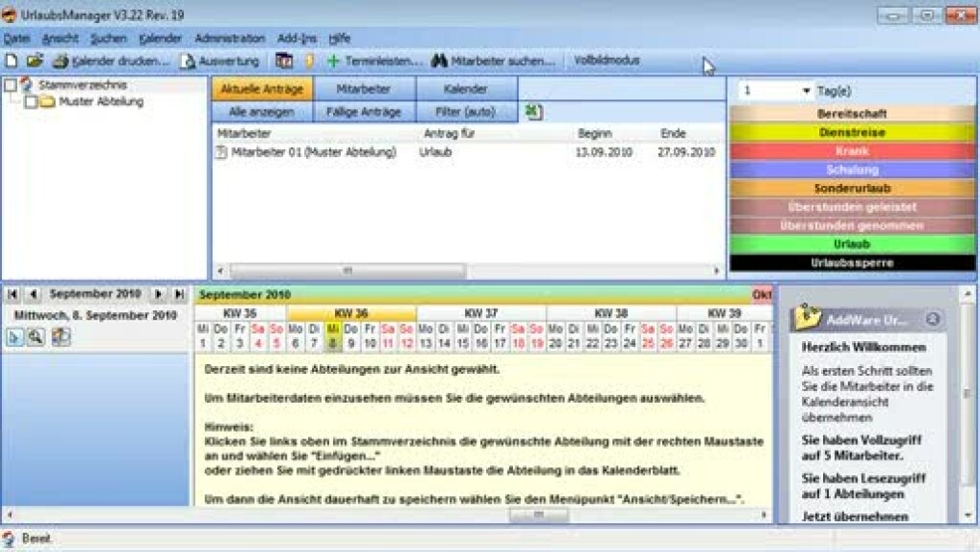Open Auswertung from the toolbar
Image resolution: width=980 pixels, height=552 pixels.
219,61
